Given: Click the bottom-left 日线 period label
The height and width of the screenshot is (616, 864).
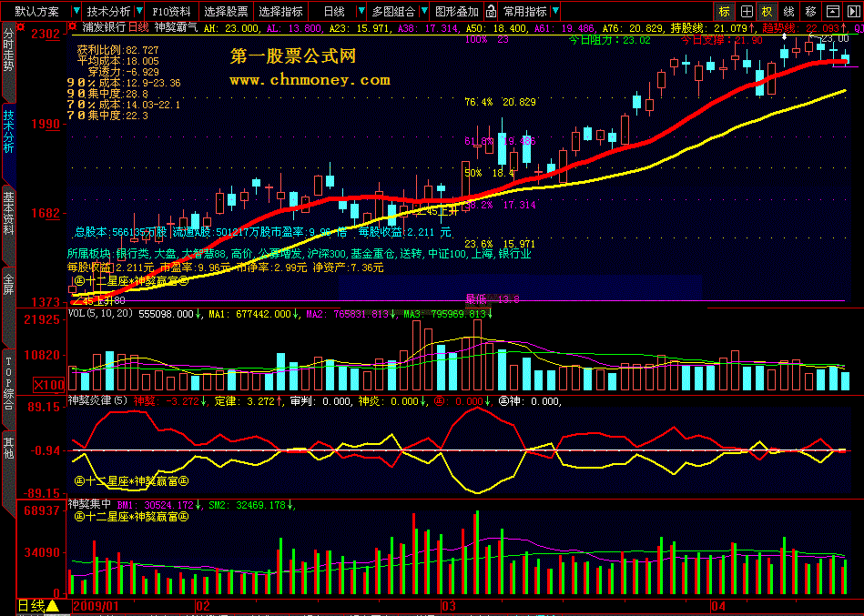Looking at the screenshot, I should coord(31,606).
